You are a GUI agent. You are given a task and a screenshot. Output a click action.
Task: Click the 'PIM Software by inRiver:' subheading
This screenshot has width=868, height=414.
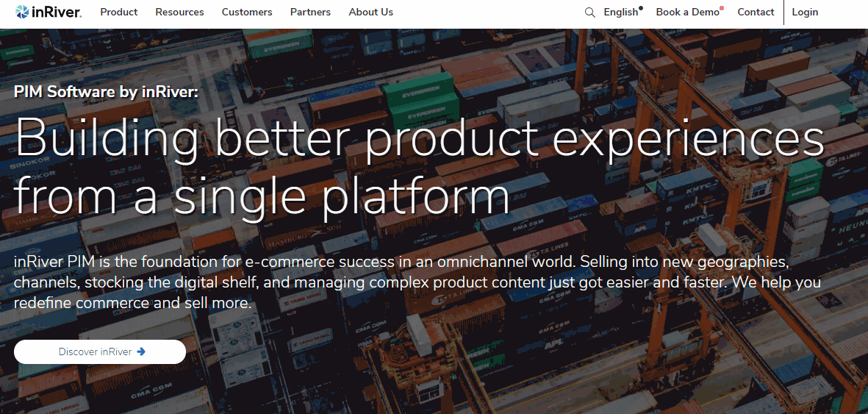click(x=106, y=91)
